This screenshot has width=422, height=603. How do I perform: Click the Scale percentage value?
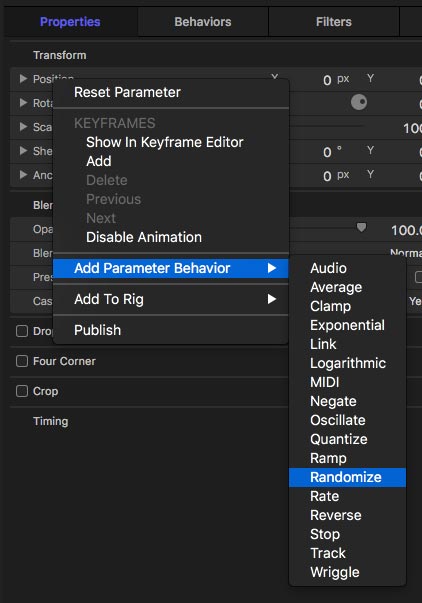tap(412, 128)
